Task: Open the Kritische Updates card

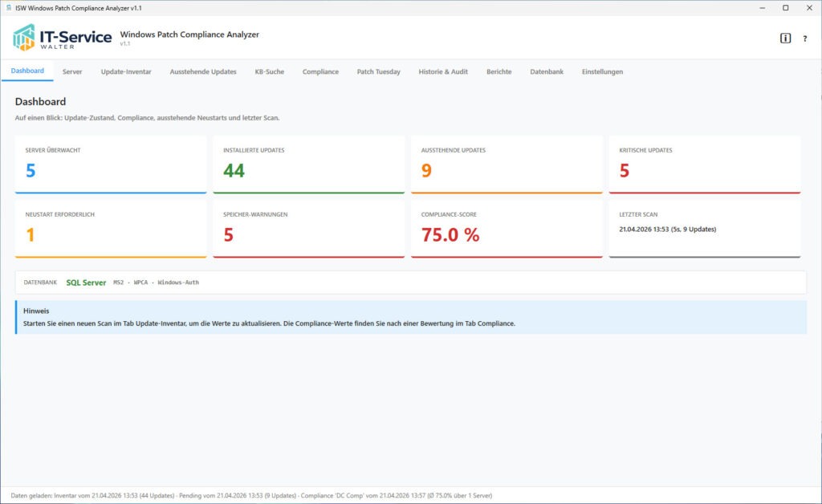Action: click(704, 164)
